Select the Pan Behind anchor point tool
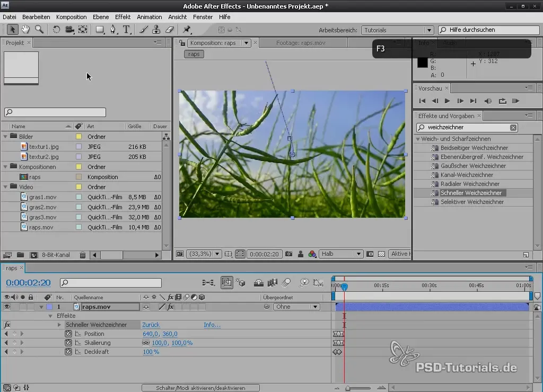Image resolution: width=543 pixels, height=392 pixels. pos(83,30)
